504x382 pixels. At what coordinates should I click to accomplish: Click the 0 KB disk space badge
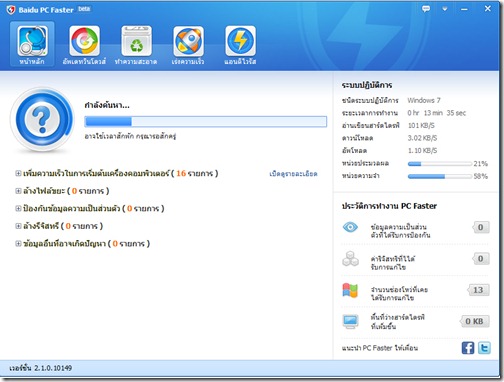(x=474, y=321)
